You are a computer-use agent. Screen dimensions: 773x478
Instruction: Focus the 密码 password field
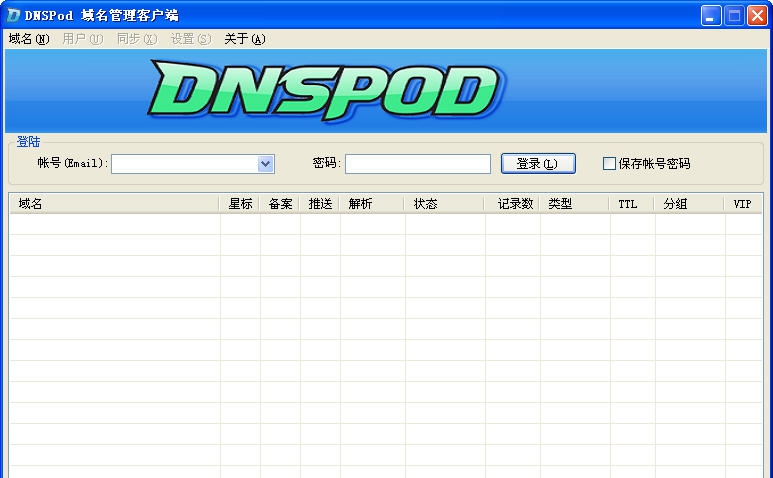(x=418, y=164)
